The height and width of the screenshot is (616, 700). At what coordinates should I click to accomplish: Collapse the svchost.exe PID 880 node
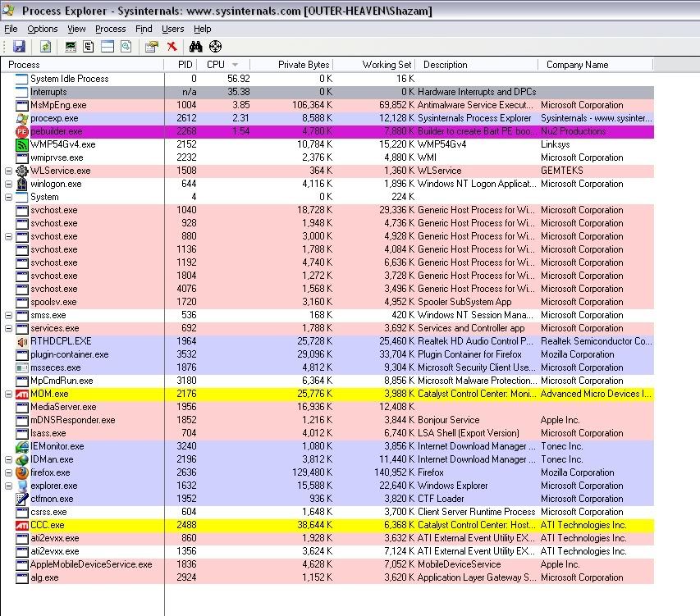(x=8, y=236)
